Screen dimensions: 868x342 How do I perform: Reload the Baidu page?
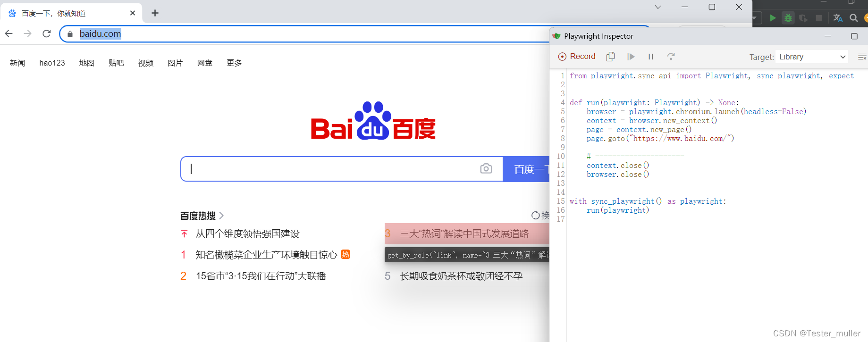pyautogui.click(x=46, y=33)
